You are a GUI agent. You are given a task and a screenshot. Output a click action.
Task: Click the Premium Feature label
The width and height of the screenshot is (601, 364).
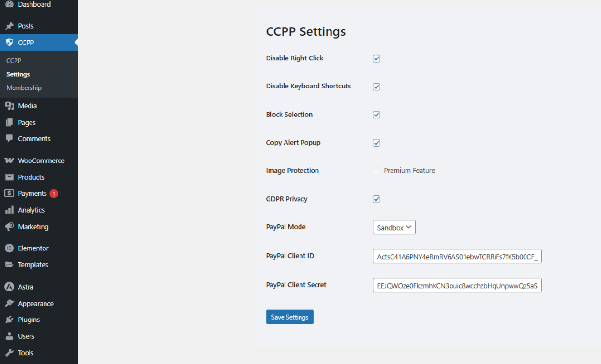[409, 170]
